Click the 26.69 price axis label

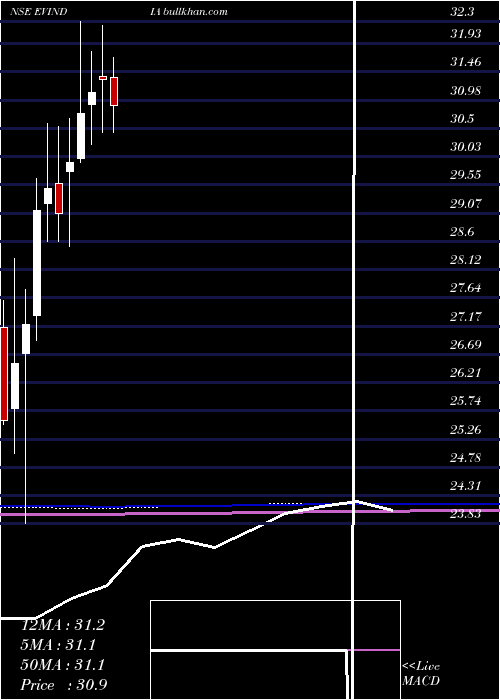pyautogui.click(x=466, y=345)
